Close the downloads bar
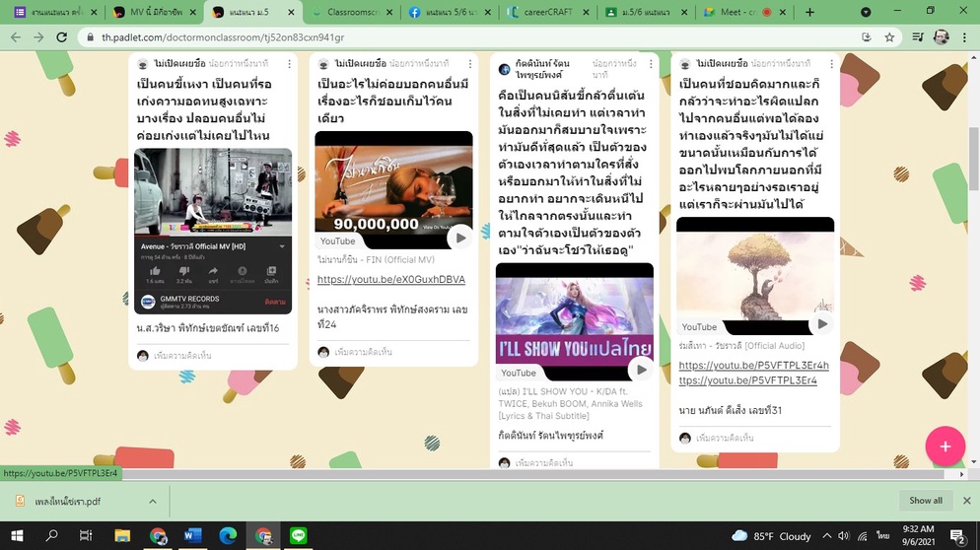Image resolution: width=980 pixels, height=550 pixels. 967,501
